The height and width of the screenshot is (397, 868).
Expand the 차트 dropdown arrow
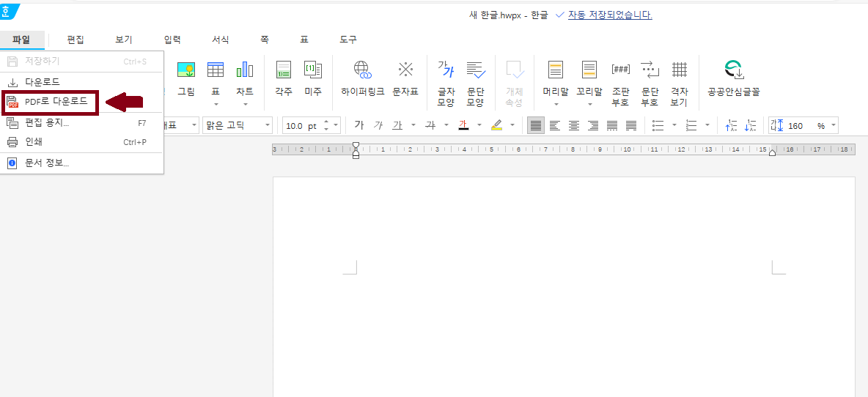pos(245,104)
